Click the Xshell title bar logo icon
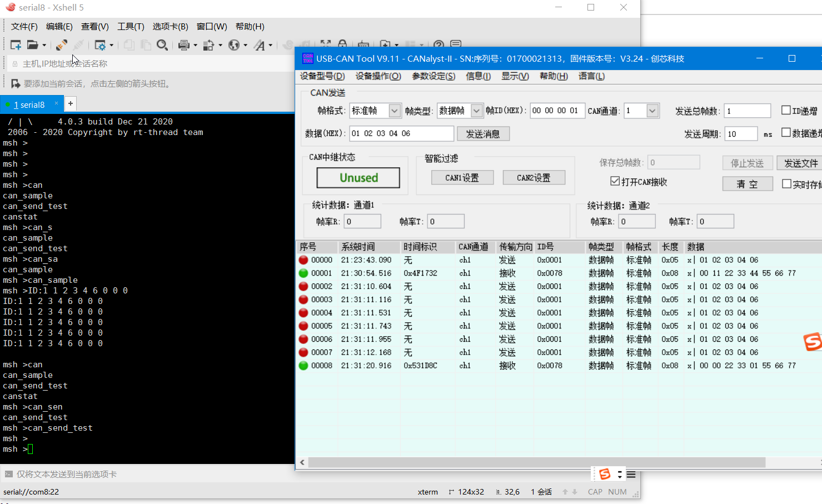This screenshot has width=822, height=504. click(10, 7)
